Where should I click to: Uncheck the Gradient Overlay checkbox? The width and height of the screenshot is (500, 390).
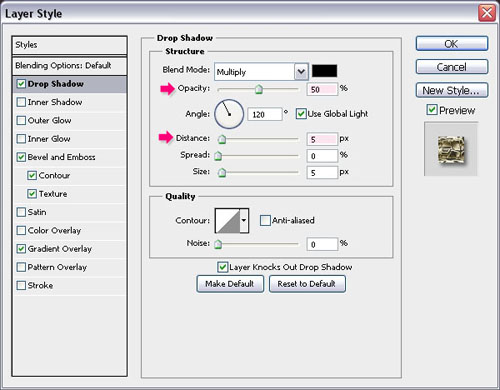pos(21,249)
